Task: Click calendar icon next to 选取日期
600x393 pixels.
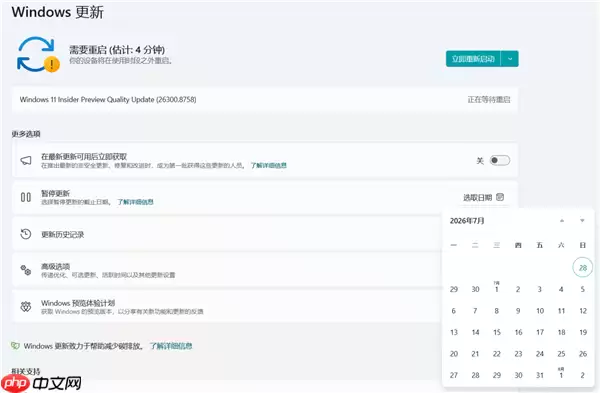Action: pyautogui.click(x=500, y=197)
